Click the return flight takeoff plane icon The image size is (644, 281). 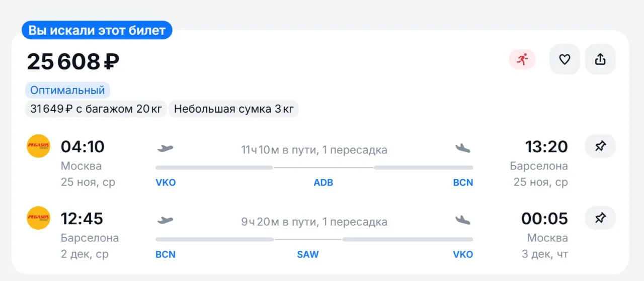coord(165,220)
